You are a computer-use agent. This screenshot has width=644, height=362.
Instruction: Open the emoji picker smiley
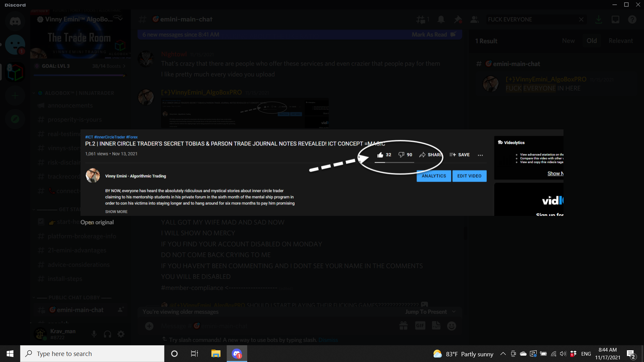click(x=452, y=326)
